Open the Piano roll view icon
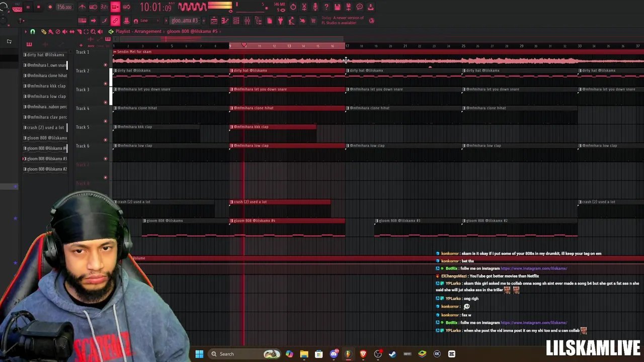 [225, 21]
